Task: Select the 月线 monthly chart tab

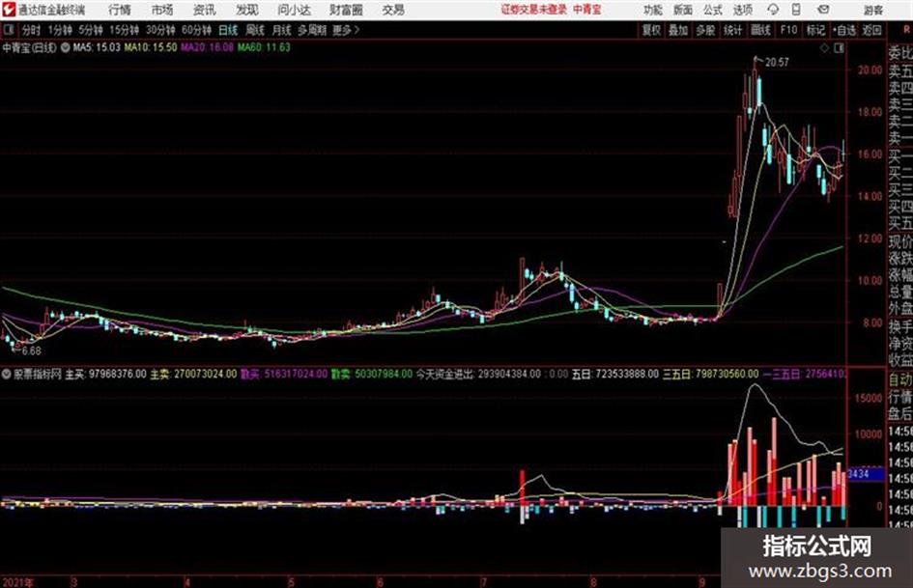Action: click(x=282, y=30)
